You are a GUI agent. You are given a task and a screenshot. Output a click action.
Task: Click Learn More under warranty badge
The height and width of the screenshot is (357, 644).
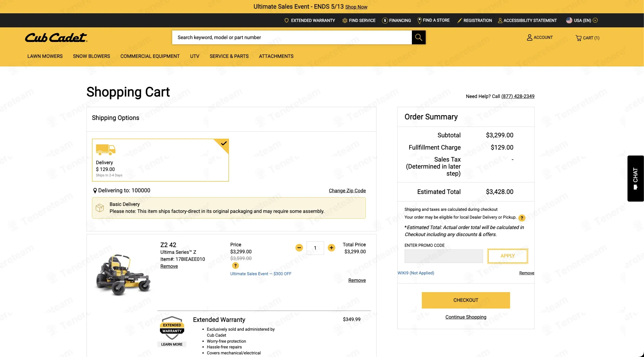tap(172, 344)
